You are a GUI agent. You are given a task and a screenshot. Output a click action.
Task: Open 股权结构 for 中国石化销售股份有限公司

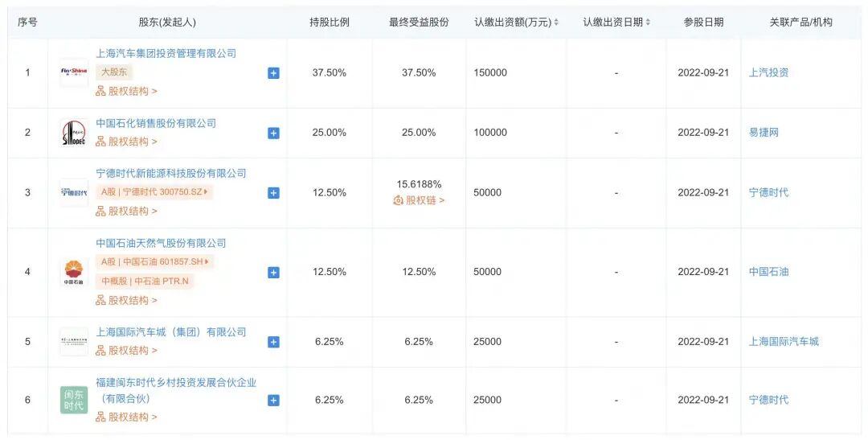tap(126, 142)
